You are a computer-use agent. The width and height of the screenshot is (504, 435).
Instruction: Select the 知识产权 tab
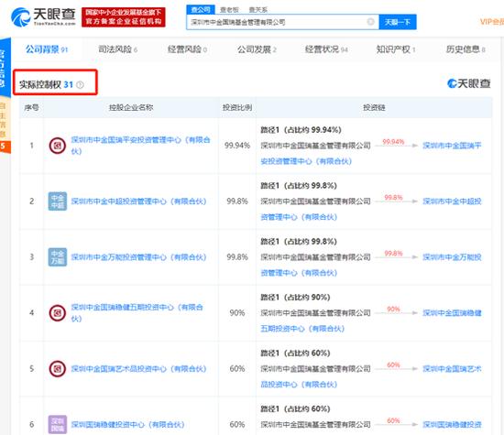tap(396, 49)
